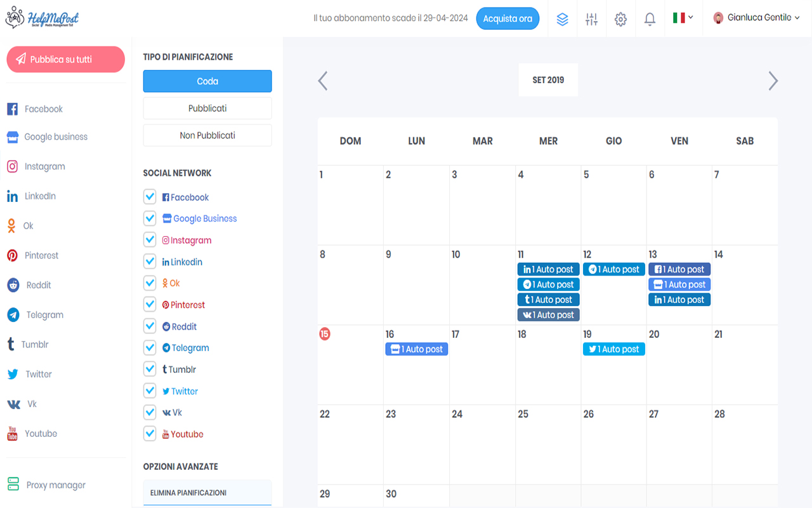Image resolution: width=812 pixels, height=508 pixels.
Task: Click the Acquista ora button
Action: point(507,18)
